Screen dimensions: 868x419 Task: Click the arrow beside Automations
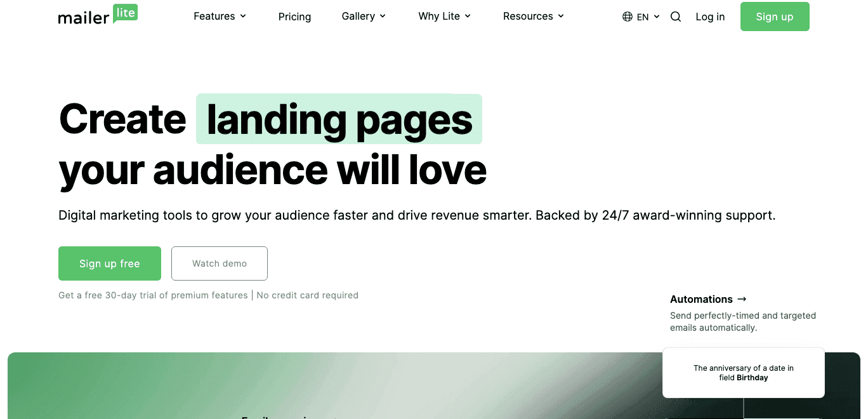tap(742, 299)
